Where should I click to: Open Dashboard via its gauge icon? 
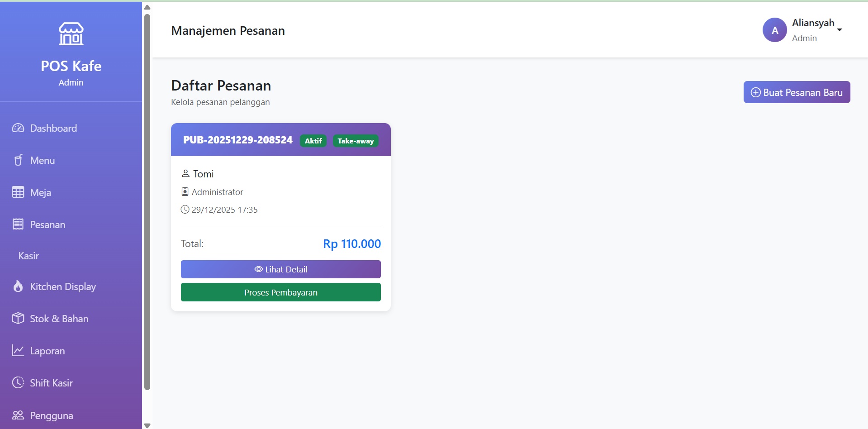click(18, 128)
